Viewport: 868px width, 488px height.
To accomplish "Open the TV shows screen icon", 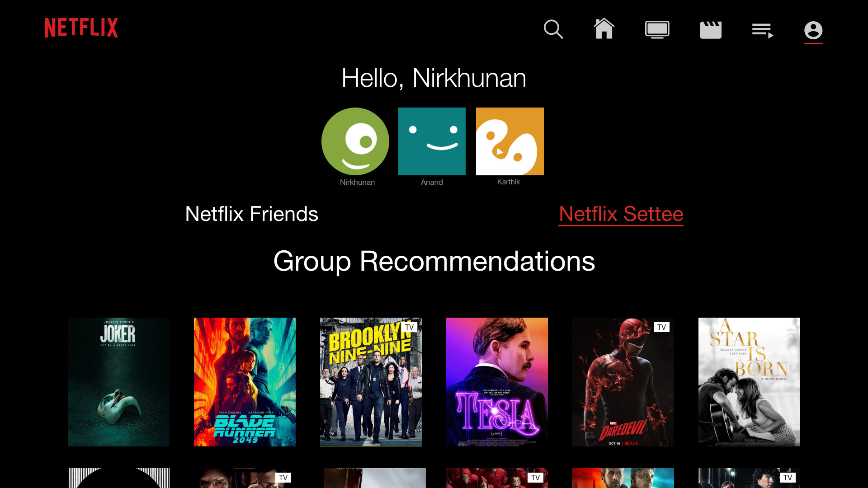I will (657, 30).
